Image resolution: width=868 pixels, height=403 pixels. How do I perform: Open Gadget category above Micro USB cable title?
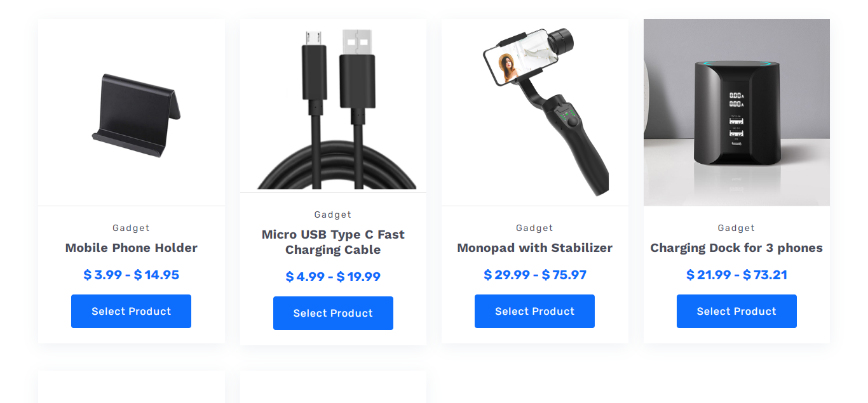pyautogui.click(x=333, y=215)
